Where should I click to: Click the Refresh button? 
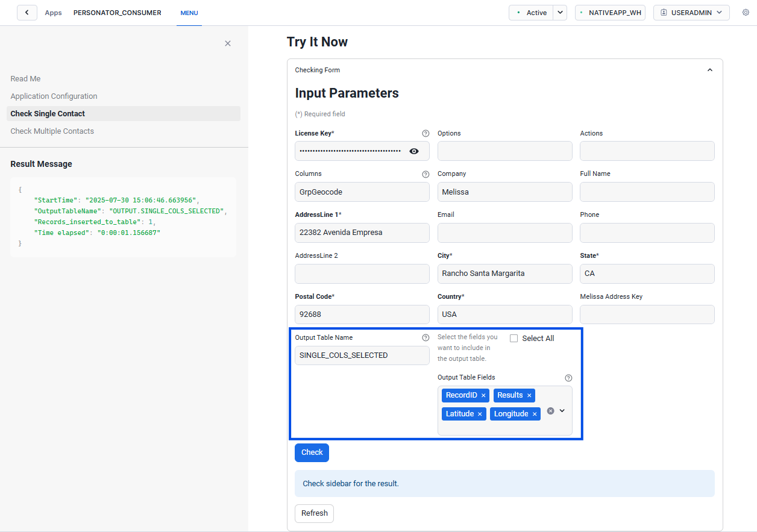(314, 513)
